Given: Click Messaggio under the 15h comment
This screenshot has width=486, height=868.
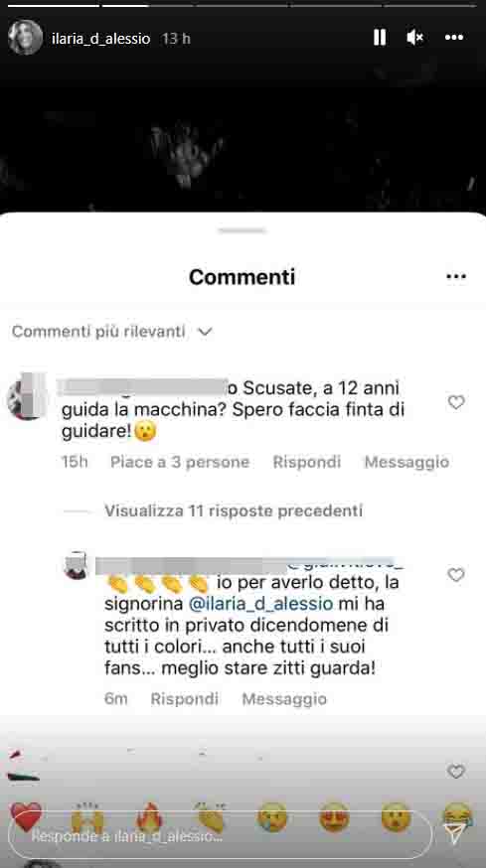Looking at the screenshot, I should [x=406, y=462].
